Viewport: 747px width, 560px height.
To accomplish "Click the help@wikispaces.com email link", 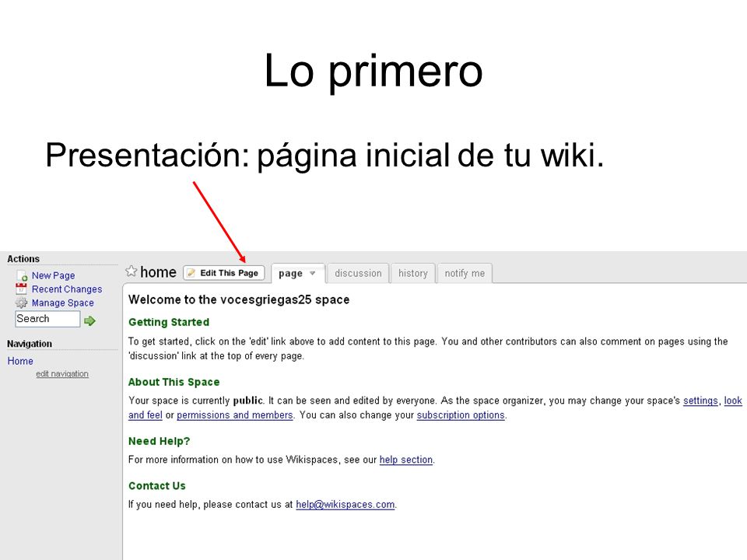I will (345, 504).
